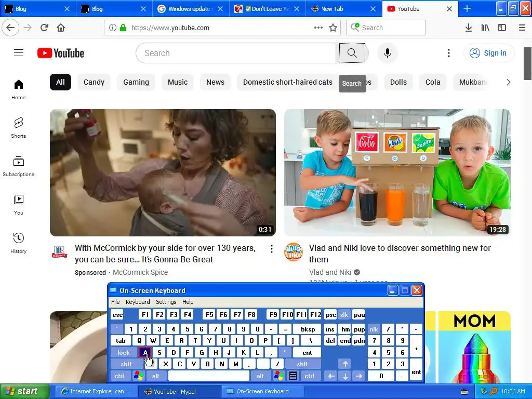
Task: Open Subscriptions in the sidebar
Action: [19, 166]
